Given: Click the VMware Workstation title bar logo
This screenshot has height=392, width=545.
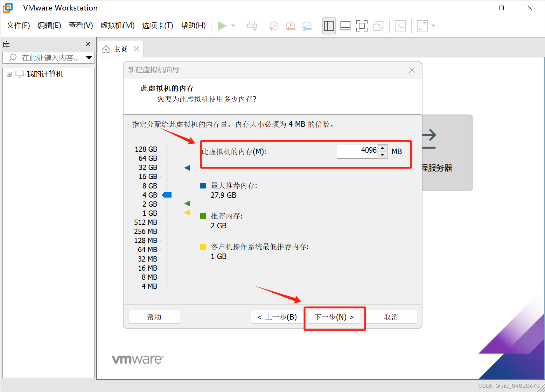Looking at the screenshot, I should [8, 8].
